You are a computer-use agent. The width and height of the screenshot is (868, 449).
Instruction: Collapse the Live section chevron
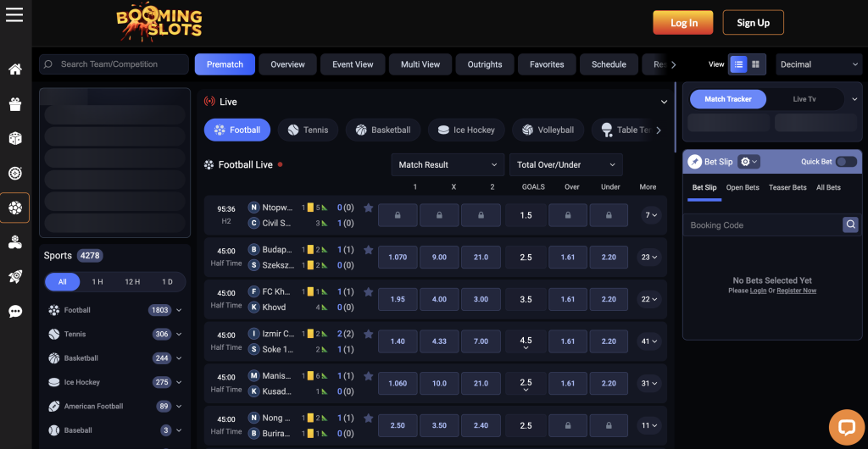tap(665, 102)
